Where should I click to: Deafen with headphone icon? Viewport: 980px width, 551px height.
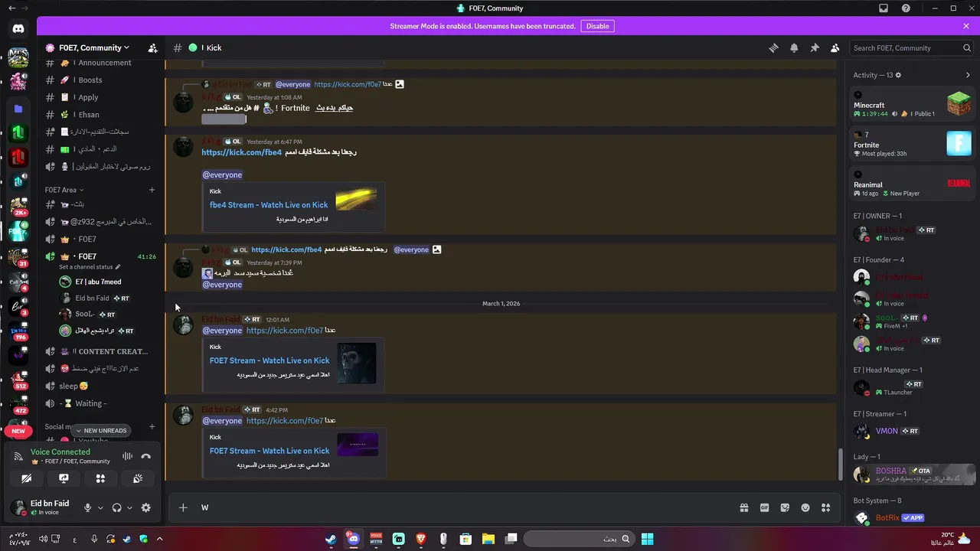pos(116,507)
